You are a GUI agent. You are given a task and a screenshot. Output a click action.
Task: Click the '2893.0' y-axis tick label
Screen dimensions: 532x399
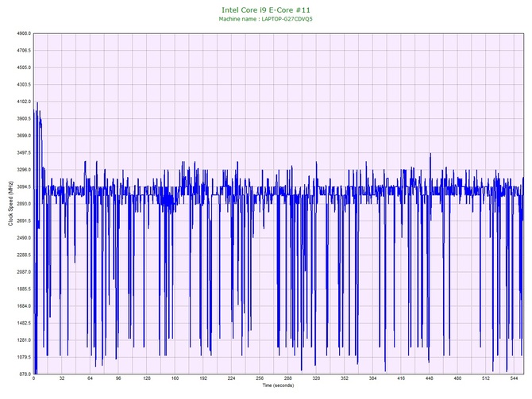click(x=24, y=204)
